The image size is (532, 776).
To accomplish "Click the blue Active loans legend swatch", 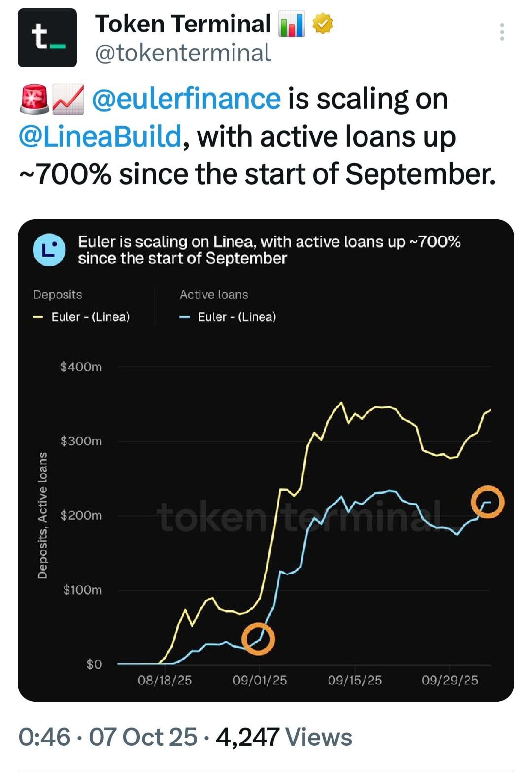I will (x=185, y=317).
